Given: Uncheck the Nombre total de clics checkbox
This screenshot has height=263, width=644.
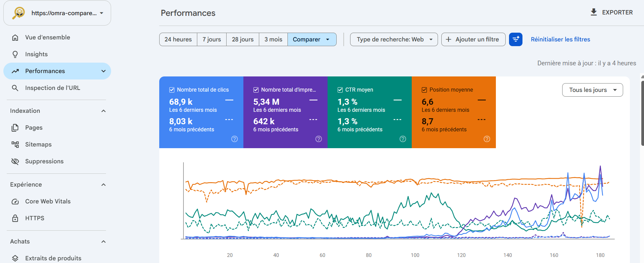Looking at the screenshot, I should click(172, 90).
